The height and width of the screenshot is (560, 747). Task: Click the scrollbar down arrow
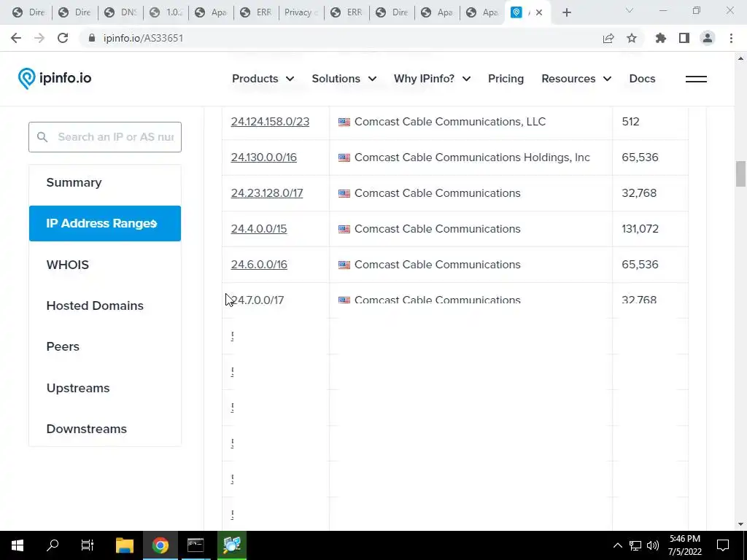coord(740,524)
